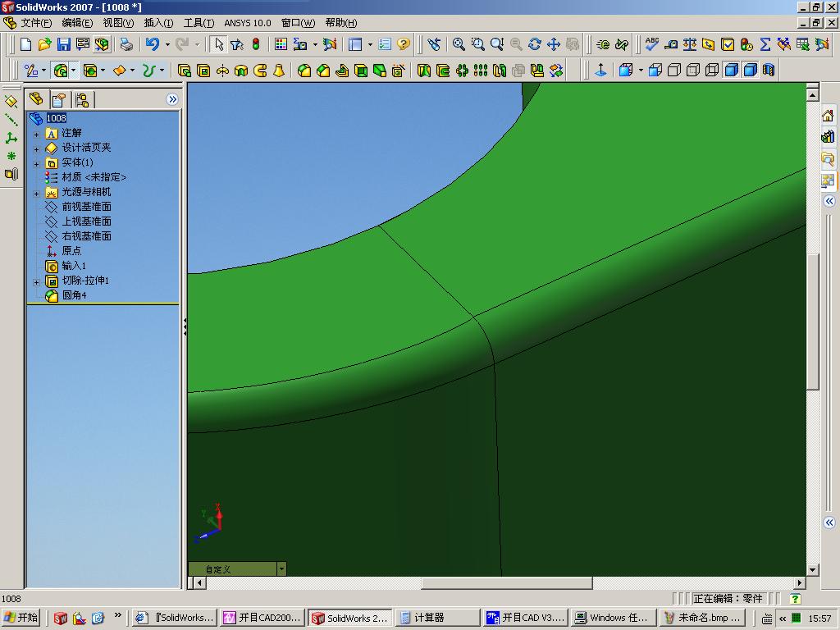Click the ABC spelling check icon
The height and width of the screenshot is (630, 840).
coord(652,44)
